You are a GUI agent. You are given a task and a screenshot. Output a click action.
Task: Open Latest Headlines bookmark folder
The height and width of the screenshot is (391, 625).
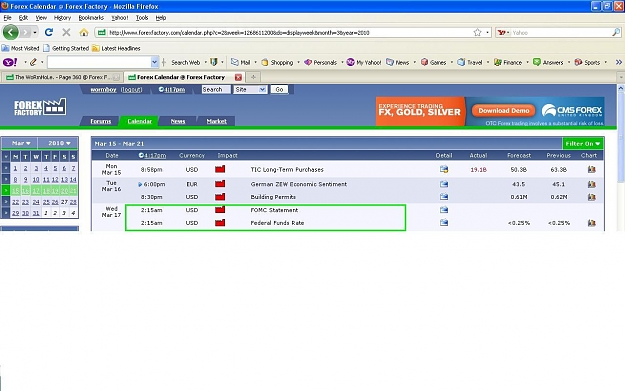coord(116,48)
